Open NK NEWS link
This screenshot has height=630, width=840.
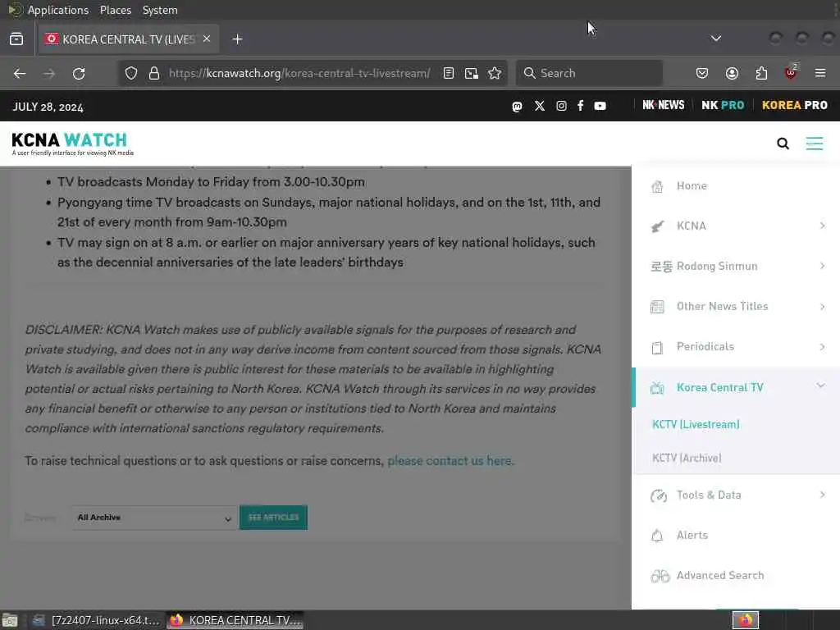point(663,105)
